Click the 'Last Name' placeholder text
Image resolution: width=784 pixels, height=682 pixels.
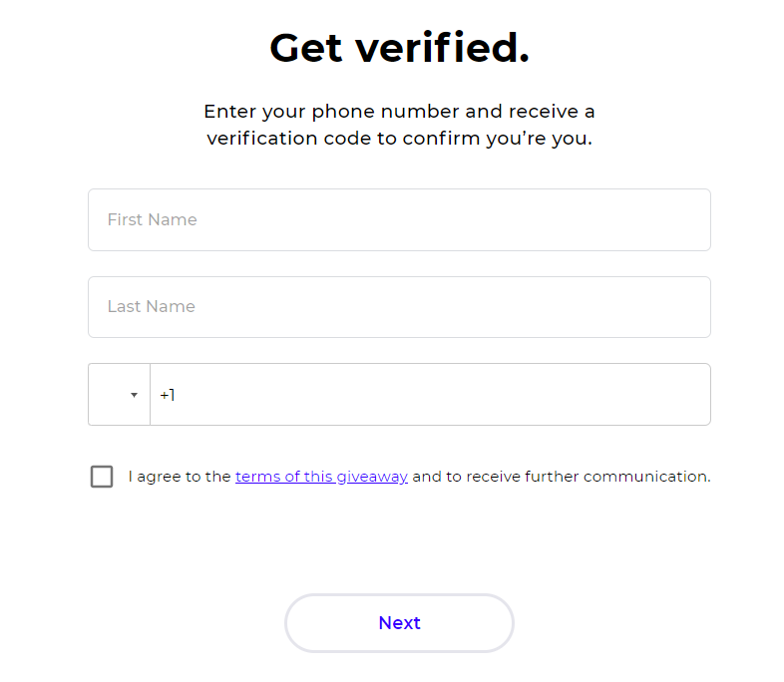[151, 307]
